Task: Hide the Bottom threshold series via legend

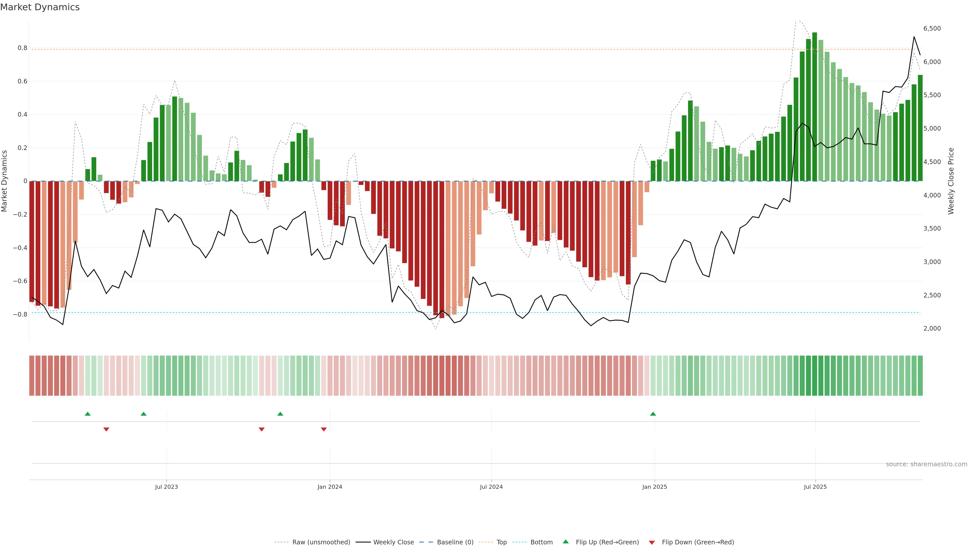Action: [541, 542]
